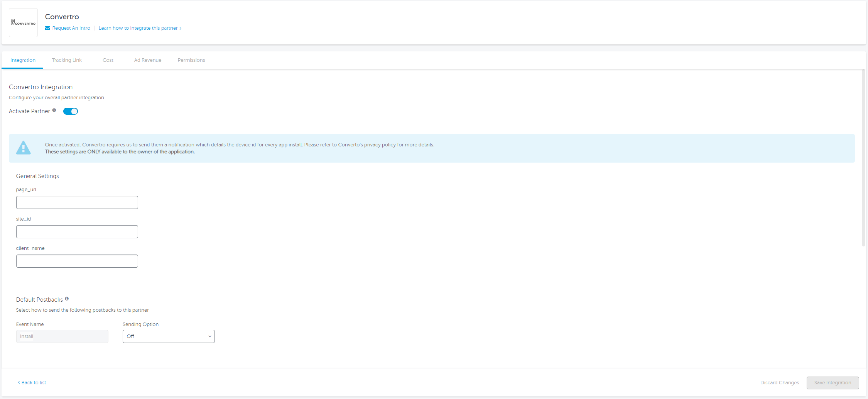Focus the client_name input field
The height and width of the screenshot is (399, 868).
pos(77,261)
